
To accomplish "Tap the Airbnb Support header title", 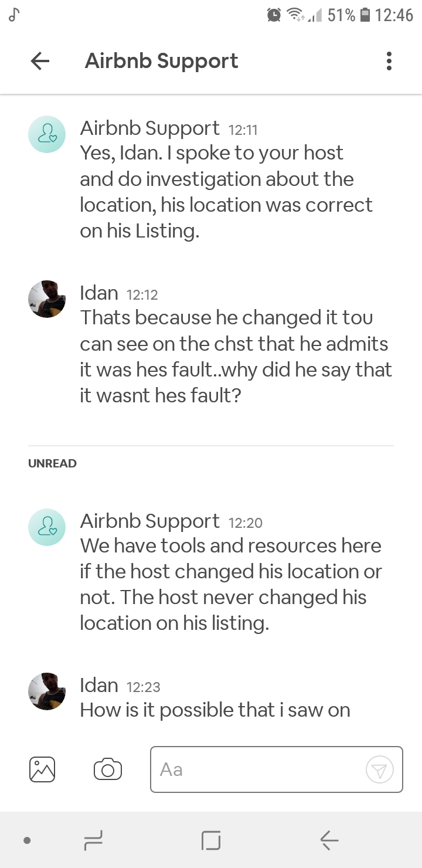I will (x=161, y=61).
